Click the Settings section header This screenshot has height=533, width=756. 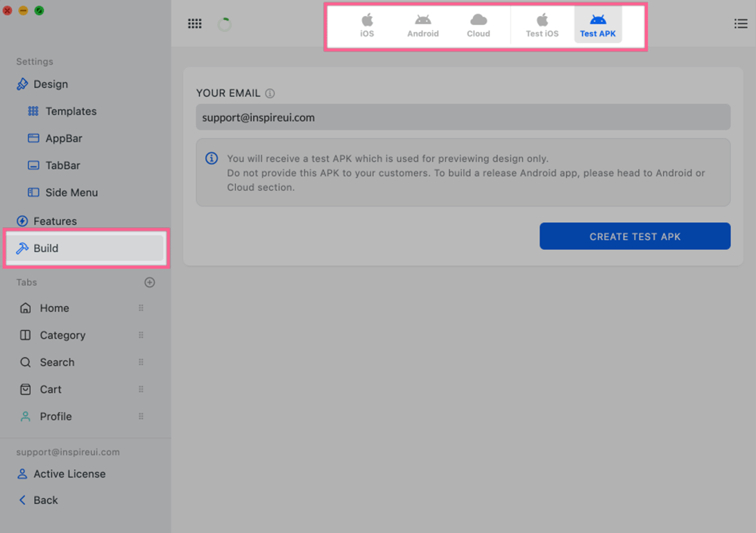[35, 62]
